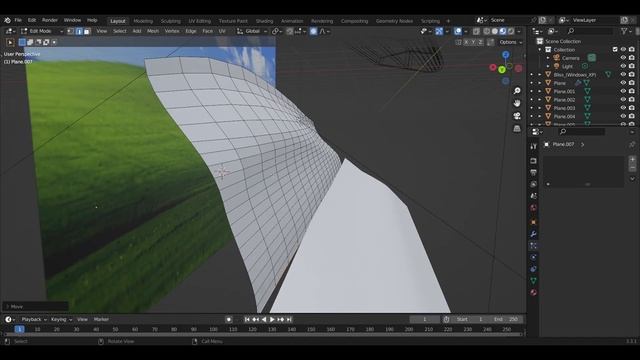Hide Light with its eye icon
Viewport: 640px width, 360px height.
pos(623,66)
